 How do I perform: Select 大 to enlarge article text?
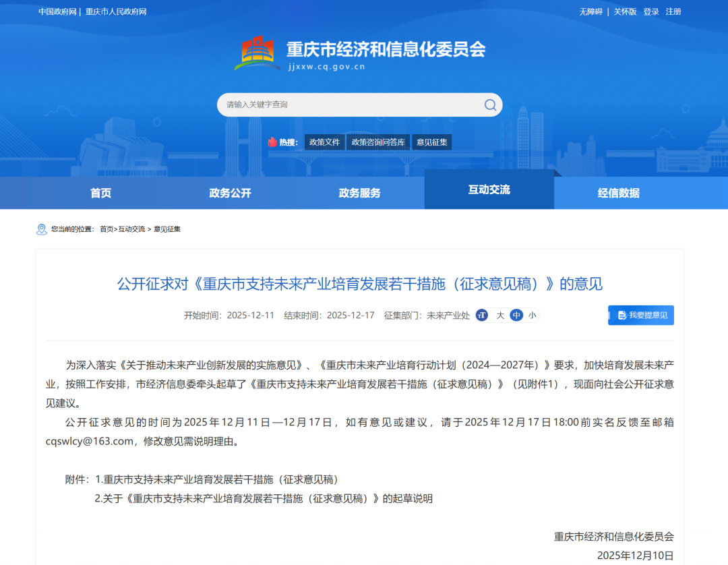[501, 315]
